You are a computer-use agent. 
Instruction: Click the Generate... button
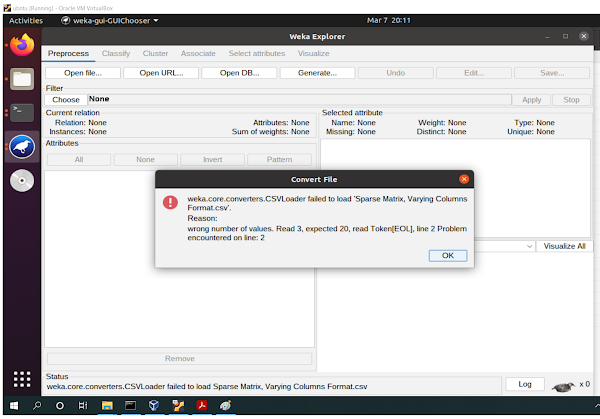coord(317,73)
